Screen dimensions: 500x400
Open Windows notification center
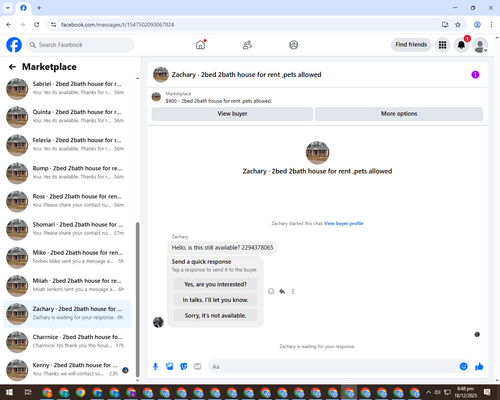point(487,392)
